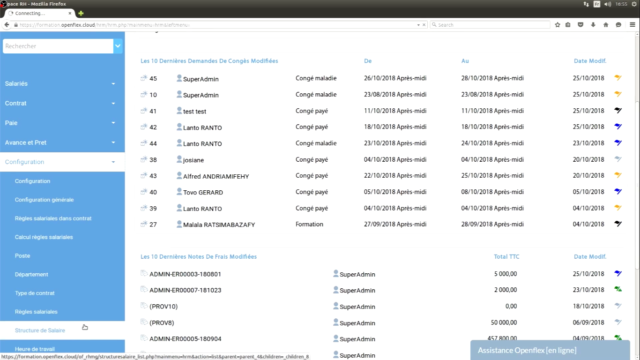
Task: Expand Salariés menu section
Action: [x=62, y=84]
